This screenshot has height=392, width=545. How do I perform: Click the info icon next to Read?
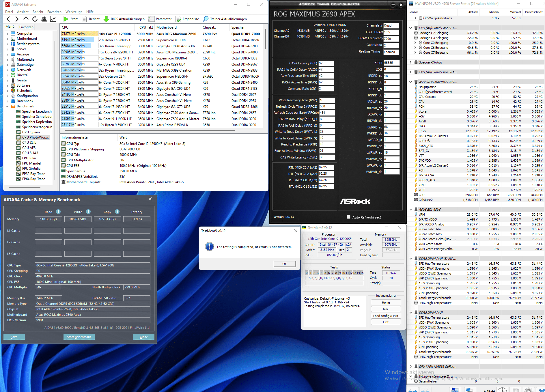click(x=58, y=212)
